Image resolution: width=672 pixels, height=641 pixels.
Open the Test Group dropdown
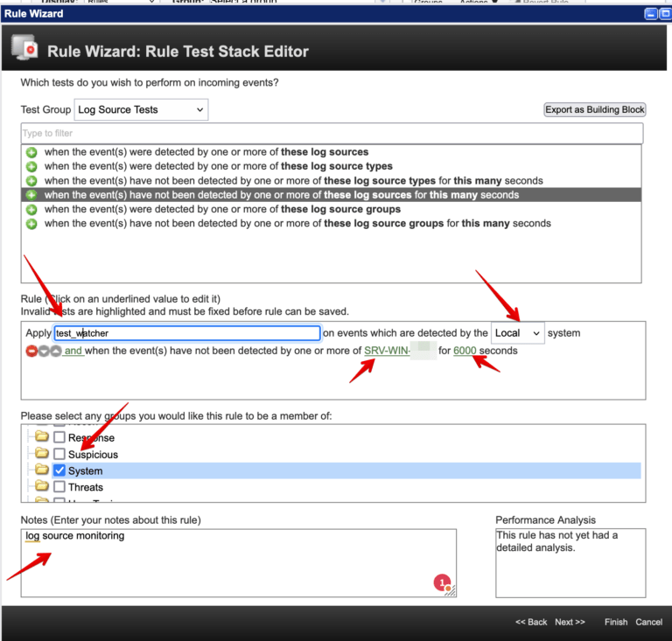[141, 109]
